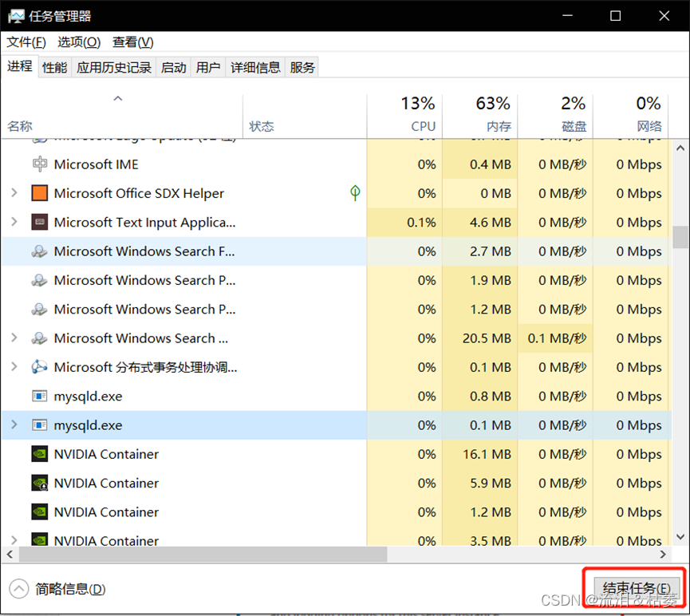
Task: Sort processes by the 名称 column header
Action: click(122, 116)
